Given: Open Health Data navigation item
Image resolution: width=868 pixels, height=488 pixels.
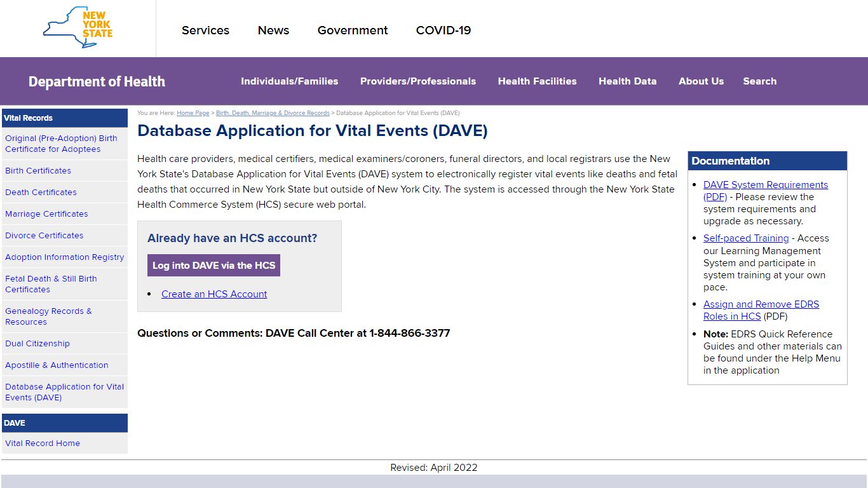Looking at the screenshot, I should (x=627, y=81).
